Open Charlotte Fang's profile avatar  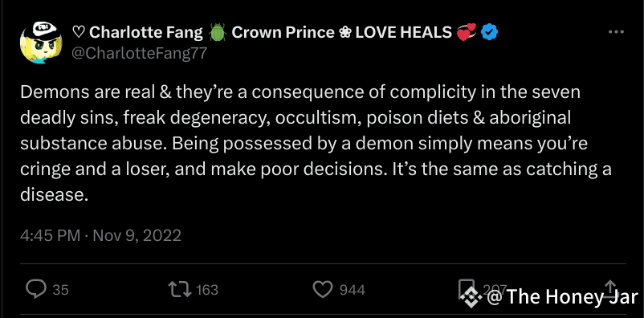coord(41,43)
